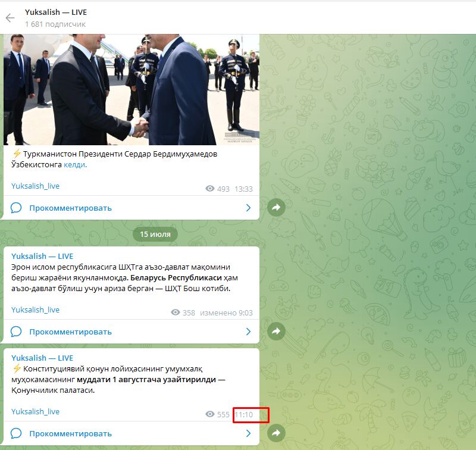
Task: Follow the келди link in the post
Action: pos(75,164)
